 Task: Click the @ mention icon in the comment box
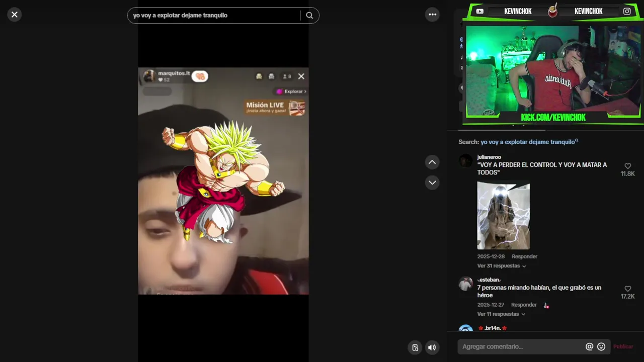tap(589, 346)
